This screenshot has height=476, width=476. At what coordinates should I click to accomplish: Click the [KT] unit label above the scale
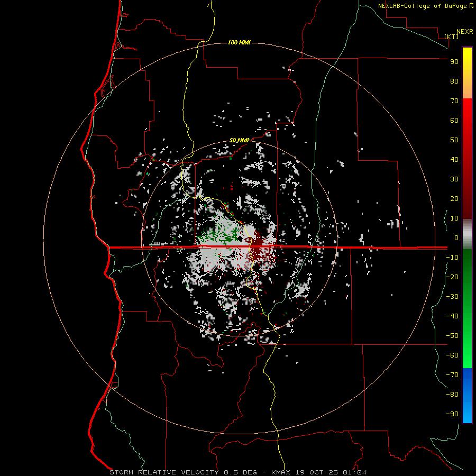452,36
